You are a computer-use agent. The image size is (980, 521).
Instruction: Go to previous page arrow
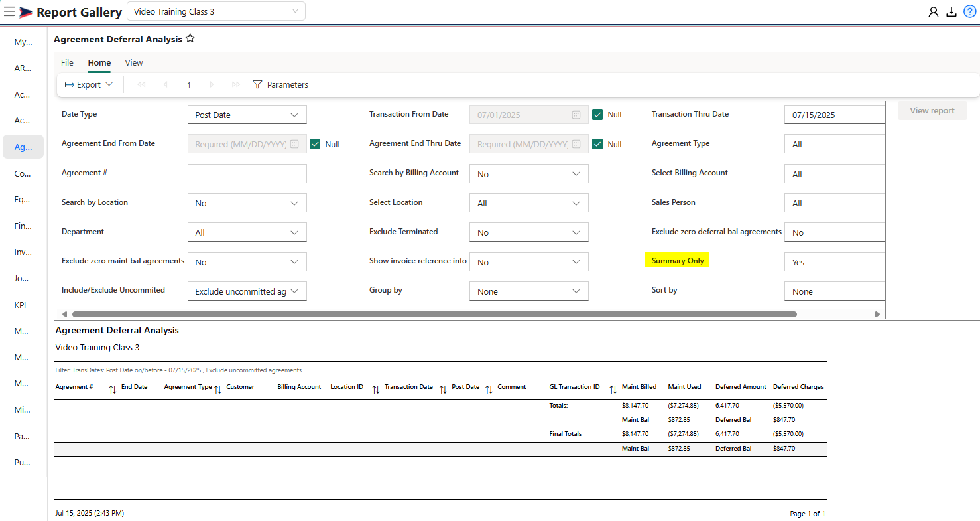[165, 84]
